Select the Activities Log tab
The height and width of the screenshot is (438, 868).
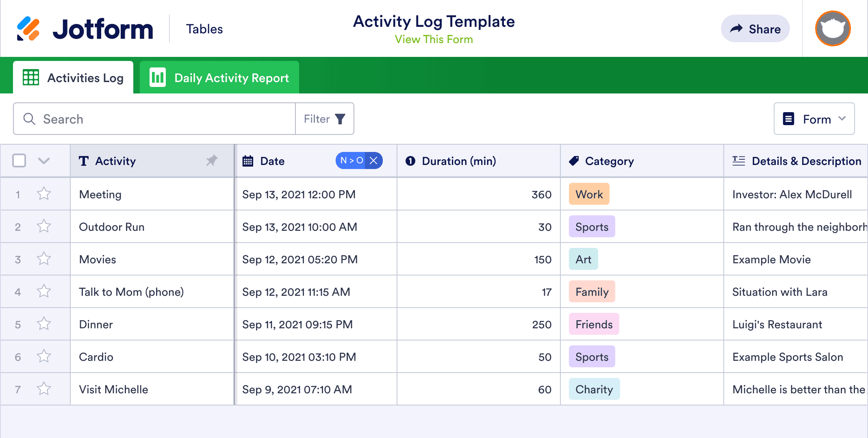coord(73,77)
